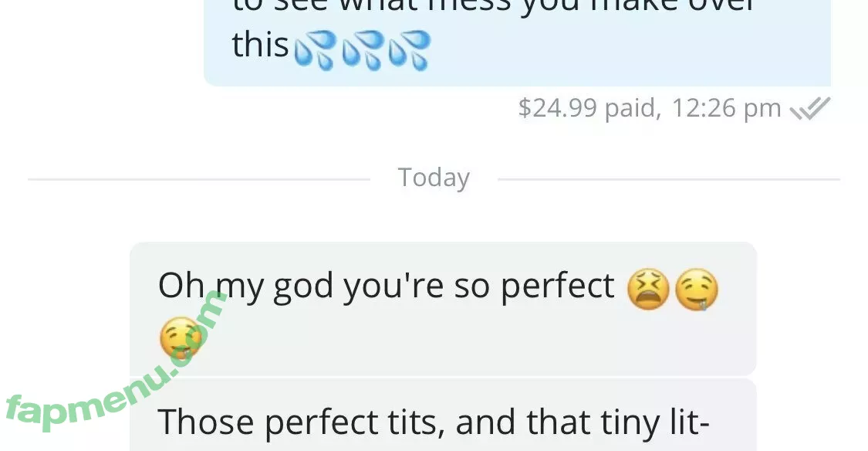The image size is (868, 451).
Task: Click the empty space between Today and the grey message
Action: tap(434, 217)
